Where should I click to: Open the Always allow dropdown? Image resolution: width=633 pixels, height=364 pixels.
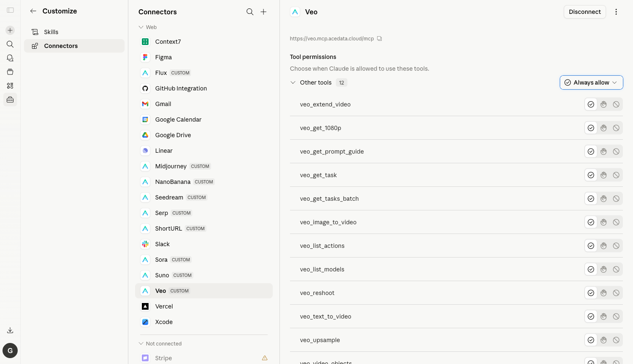tap(591, 82)
